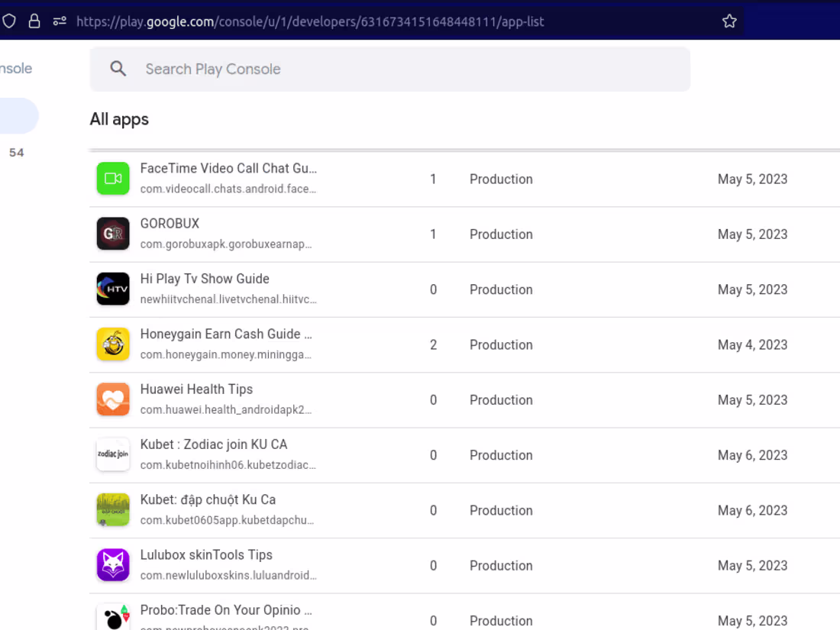The height and width of the screenshot is (630, 840).
Task: Select the Hi Play Tv Show Guide icon
Action: click(113, 289)
